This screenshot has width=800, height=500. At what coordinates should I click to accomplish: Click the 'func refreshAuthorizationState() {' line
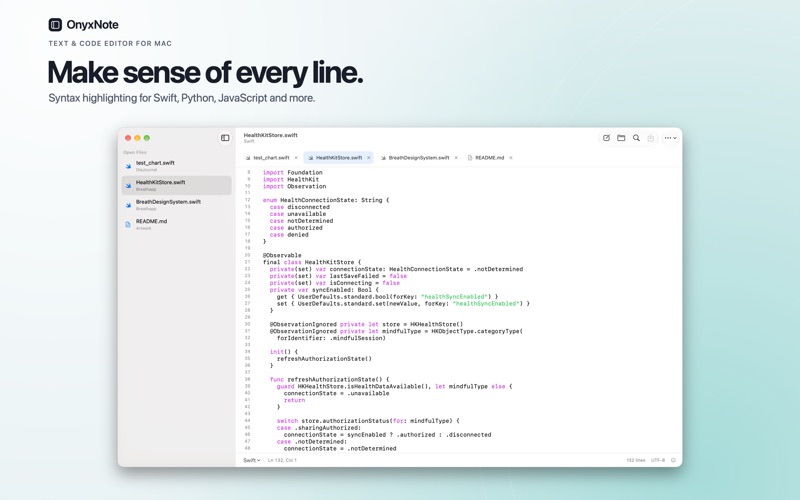(330, 380)
